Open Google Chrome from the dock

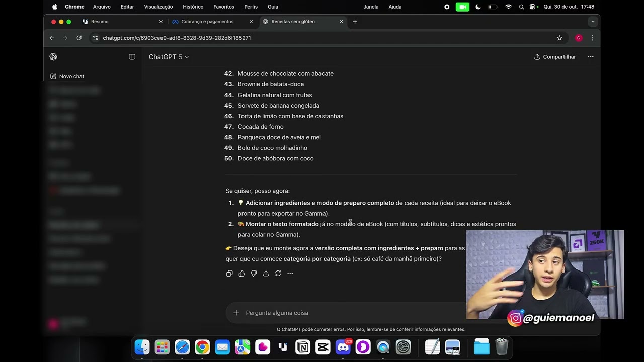[202, 347]
